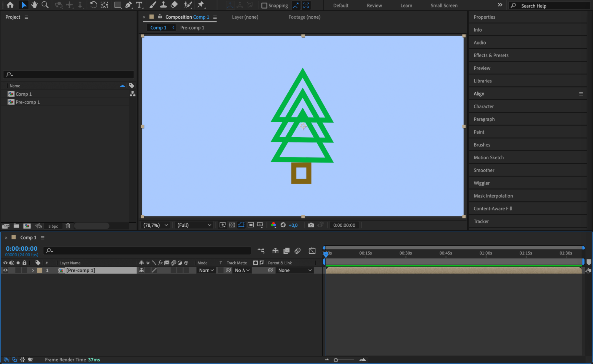Open the Pre-comp 1 breadcrumb tab
593x364 pixels.
(192, 28)
